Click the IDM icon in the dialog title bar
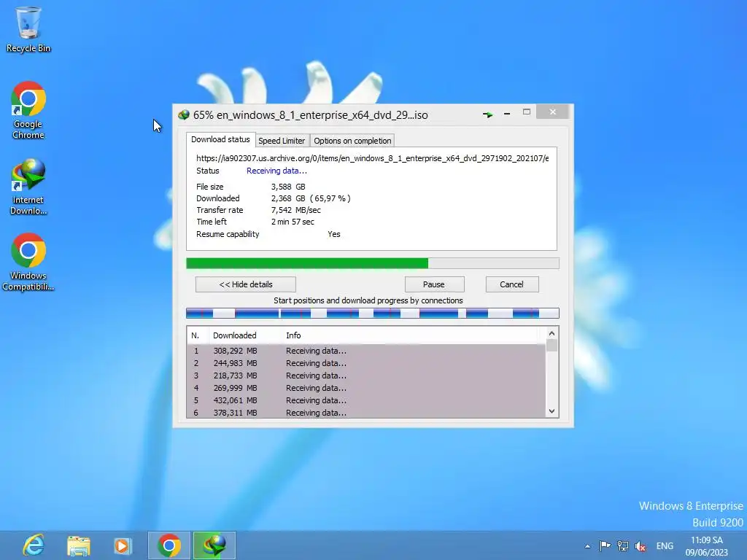747x560 pixels. 183,114
